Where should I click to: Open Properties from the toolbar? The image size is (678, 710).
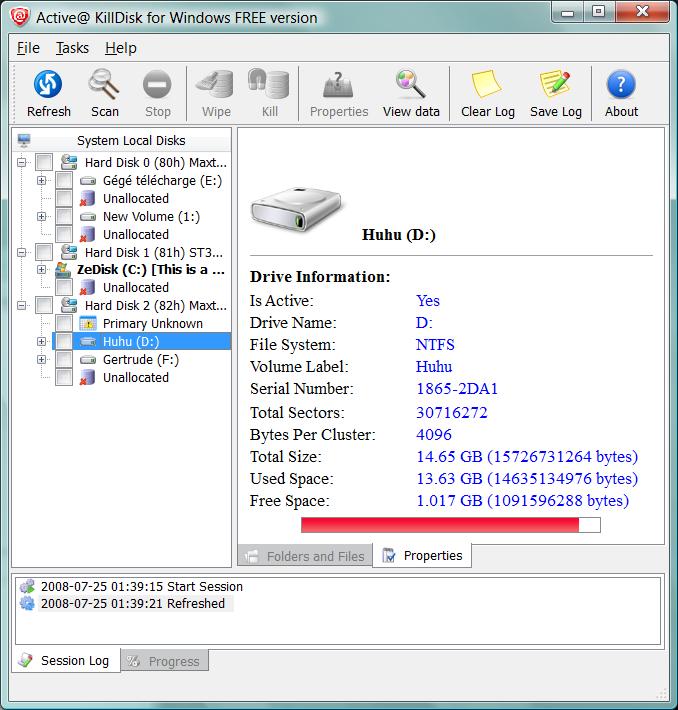(x=338, y=85)
